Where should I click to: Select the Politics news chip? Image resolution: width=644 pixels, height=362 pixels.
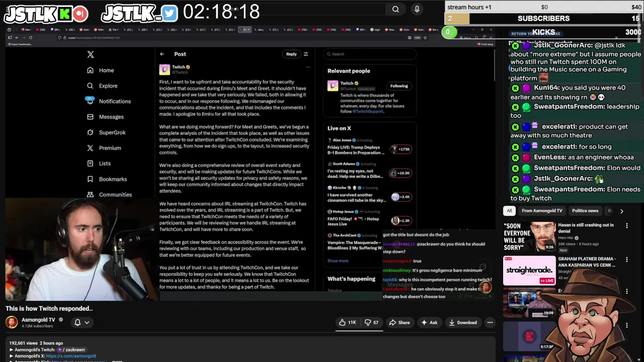pyautogui.click(x=585, y=211)
